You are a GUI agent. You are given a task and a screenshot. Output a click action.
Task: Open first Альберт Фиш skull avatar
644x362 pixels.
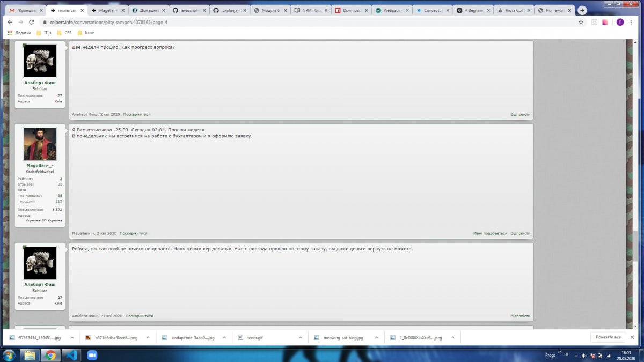40,61
